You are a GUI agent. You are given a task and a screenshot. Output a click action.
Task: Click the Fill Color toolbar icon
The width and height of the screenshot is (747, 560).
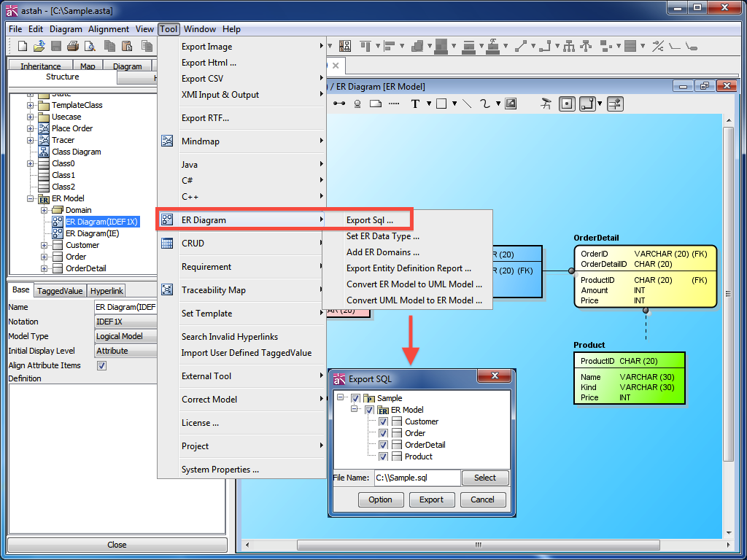441,46
